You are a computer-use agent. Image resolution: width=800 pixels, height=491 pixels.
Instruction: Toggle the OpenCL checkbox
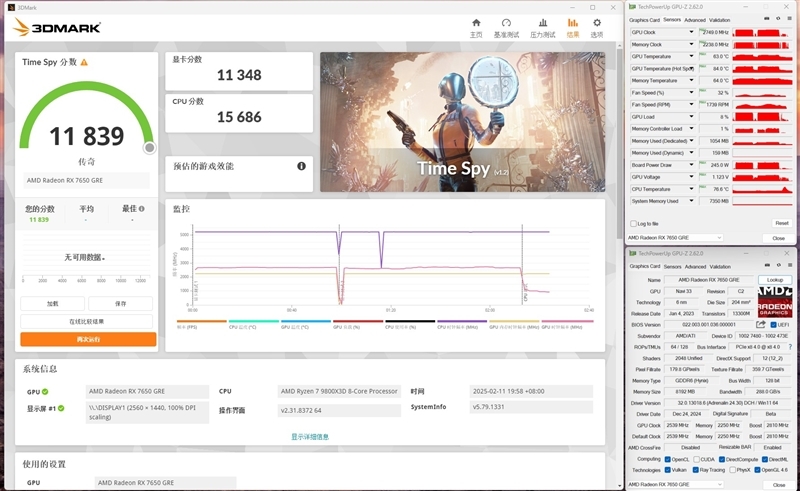click(x=668, y=459)
